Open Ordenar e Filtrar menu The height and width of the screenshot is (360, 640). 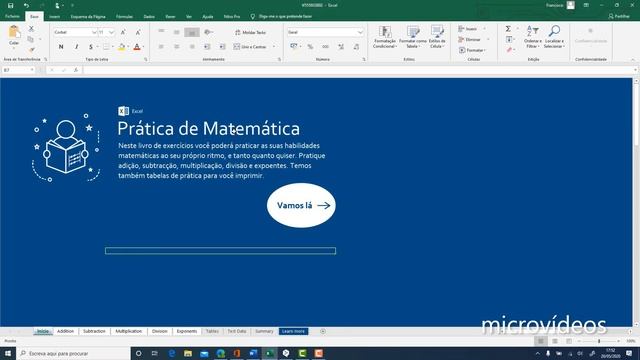point(533,37)
